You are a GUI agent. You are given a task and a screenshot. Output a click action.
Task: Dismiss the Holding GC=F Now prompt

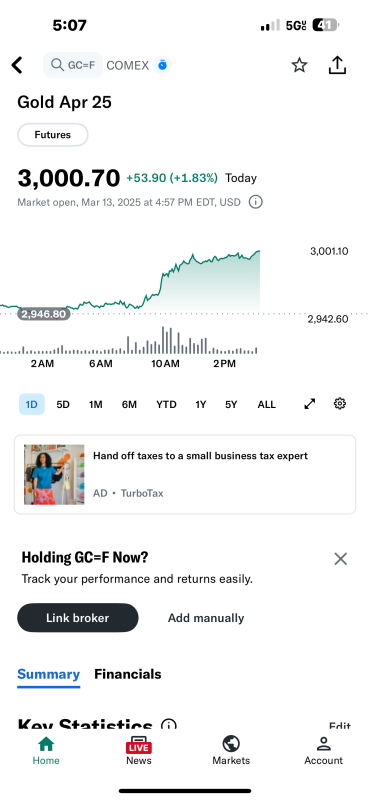coord(340,559)
